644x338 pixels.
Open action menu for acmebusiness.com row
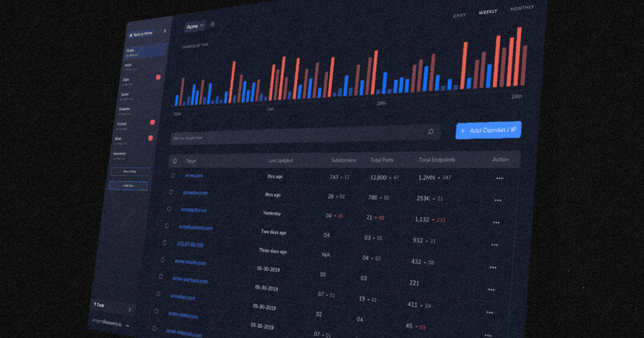[495, 245]
